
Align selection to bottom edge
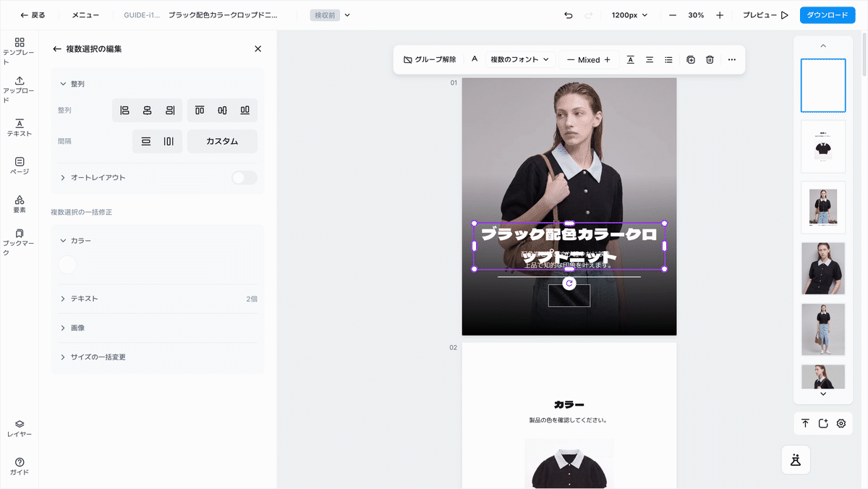245,110
